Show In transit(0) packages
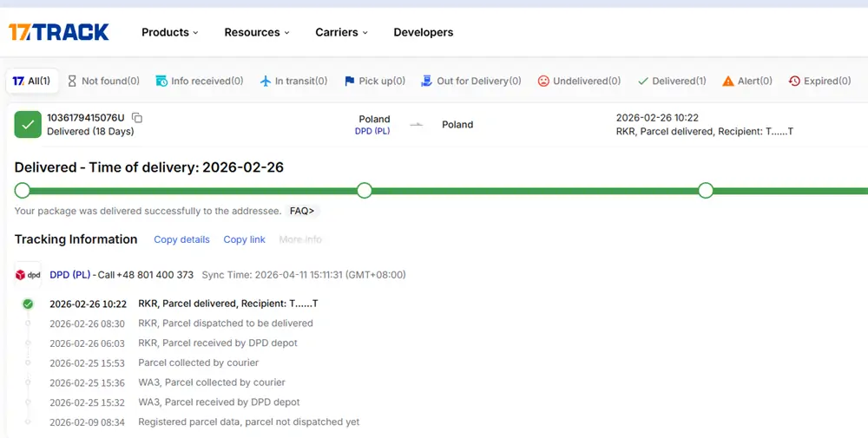This screenshot has height=438, width=868. tap(294, 81)
